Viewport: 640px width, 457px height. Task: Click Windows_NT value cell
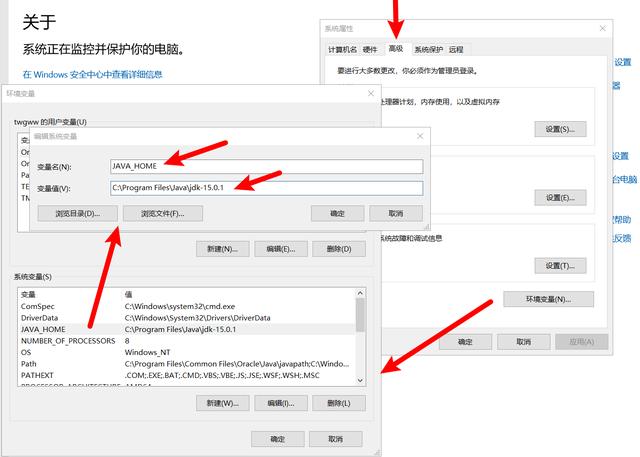147,352
